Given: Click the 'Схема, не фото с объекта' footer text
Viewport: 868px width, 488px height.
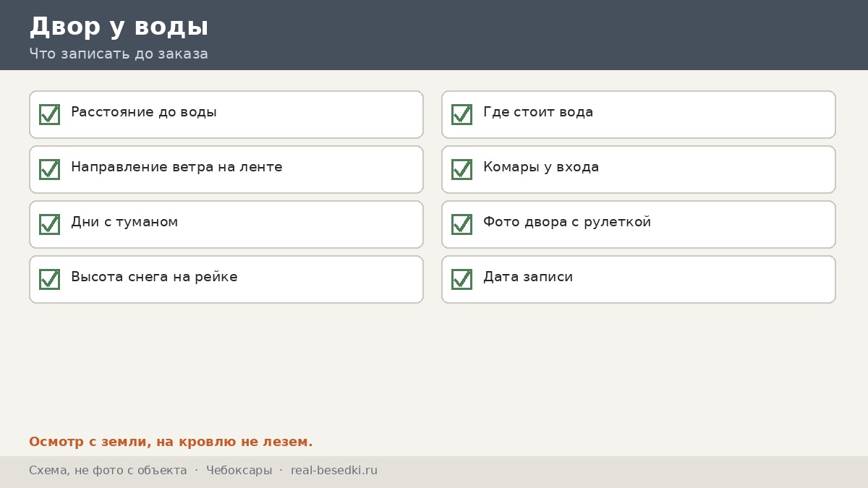Looking at the screenshot, I should 108,471.
